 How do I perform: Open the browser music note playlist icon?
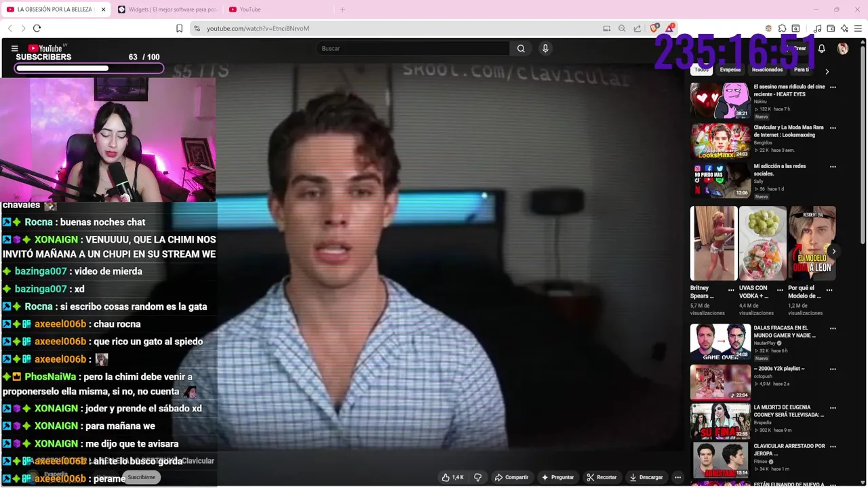click(x=817, y=28)
